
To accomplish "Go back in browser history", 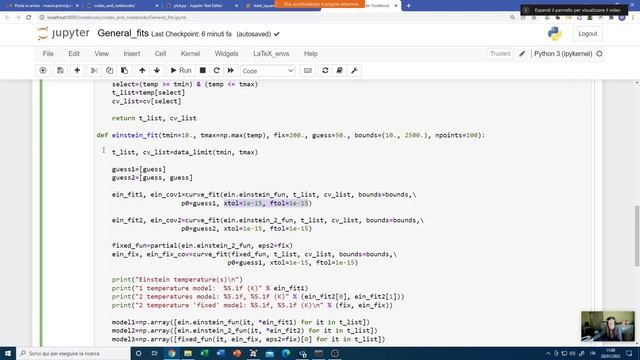I will click(x=7, y=17).
